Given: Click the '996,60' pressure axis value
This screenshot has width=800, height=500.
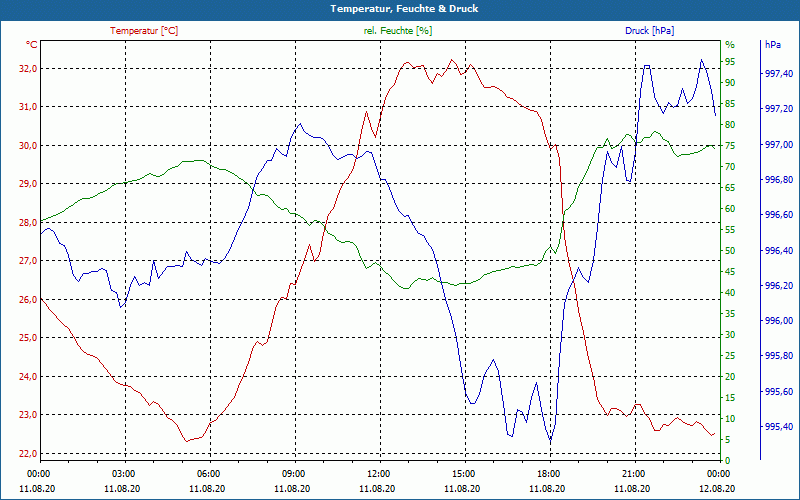Looking at the screenshot, I should (779, 215).
